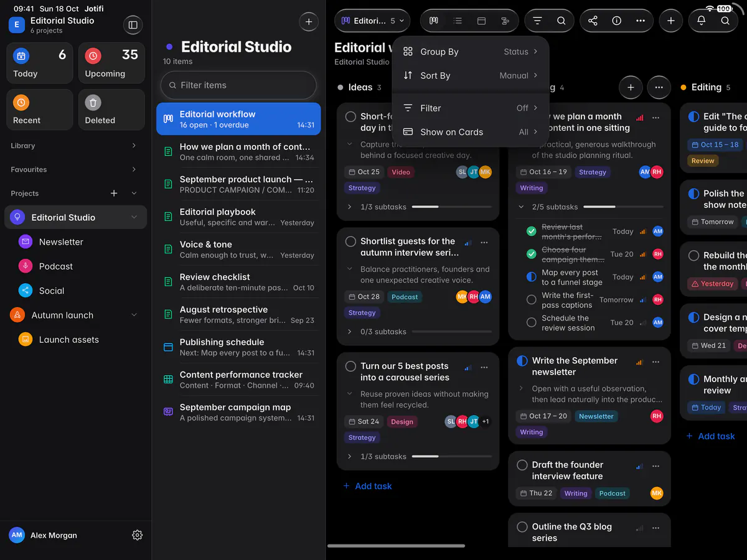Viewport: 747px width, 560px height.
Task: Click the share icon in the top toolbar
Action: click(x=593, y=21)
